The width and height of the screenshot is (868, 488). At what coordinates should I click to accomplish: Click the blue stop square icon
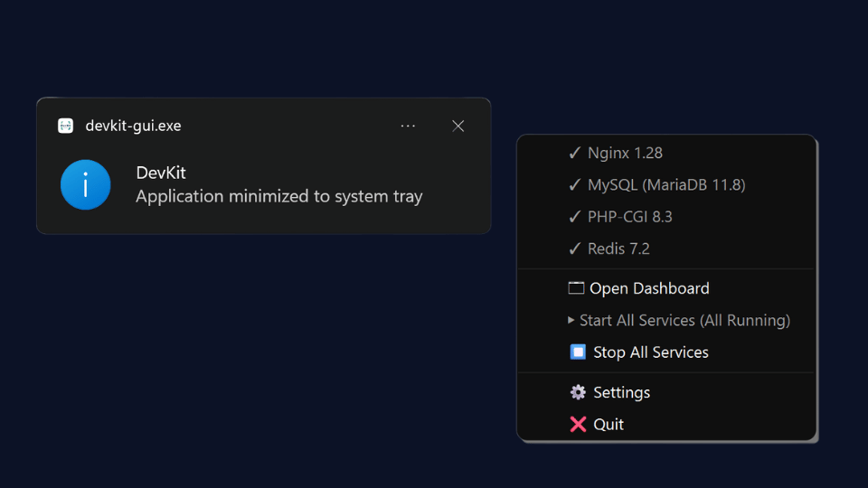578,352
